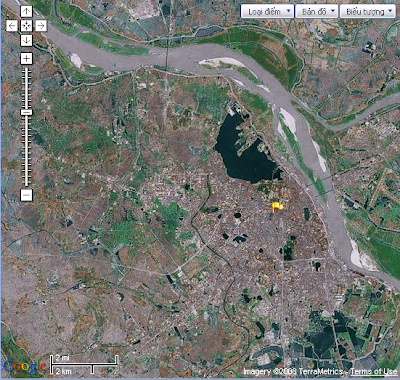
Task: Click the zoom slider handle
Action: click(26, 112)
